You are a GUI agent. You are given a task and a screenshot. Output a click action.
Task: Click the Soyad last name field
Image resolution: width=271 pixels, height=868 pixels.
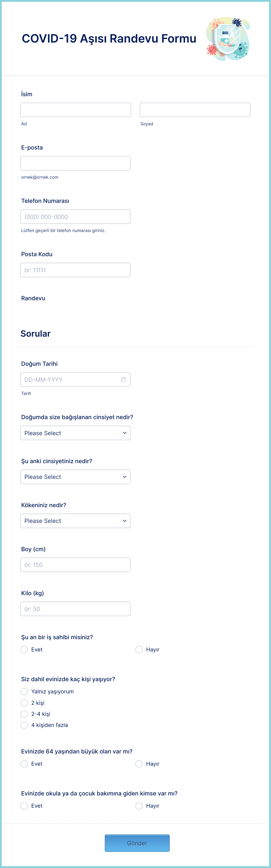point(195,110)
